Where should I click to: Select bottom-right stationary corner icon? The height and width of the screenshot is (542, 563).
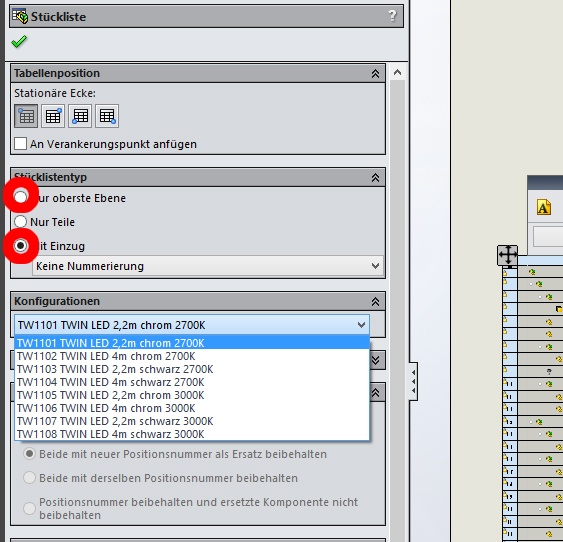point(107,116)
